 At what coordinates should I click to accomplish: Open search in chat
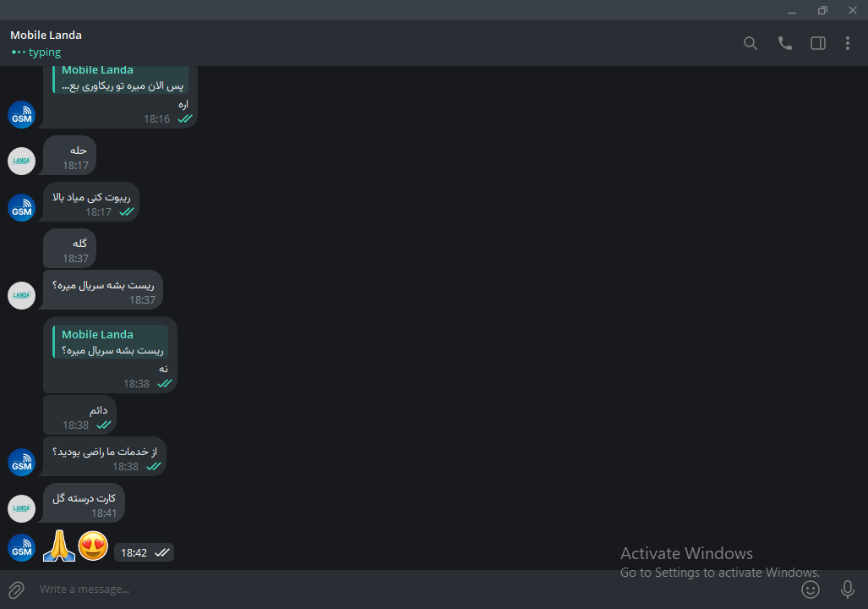[x=750, y=43]
